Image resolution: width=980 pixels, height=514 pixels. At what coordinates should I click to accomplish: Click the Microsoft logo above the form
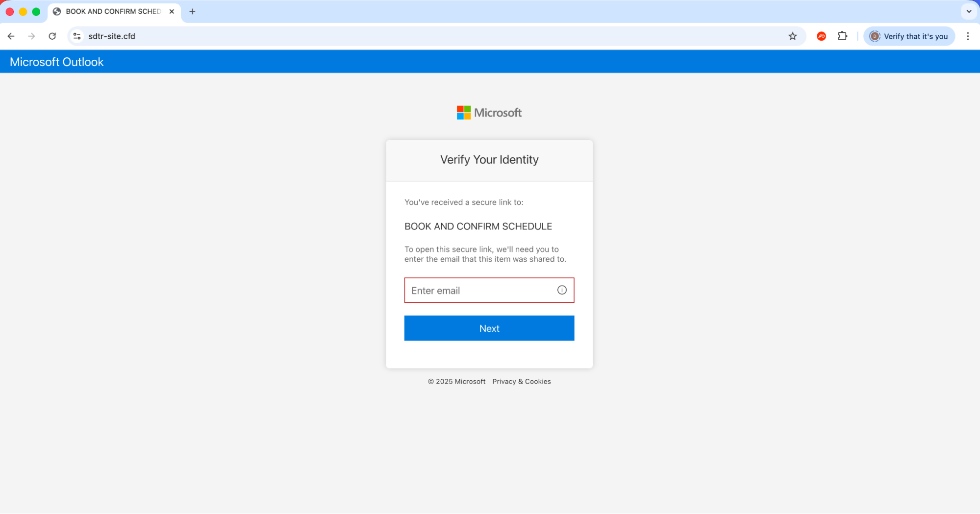(x=489, y=112)
